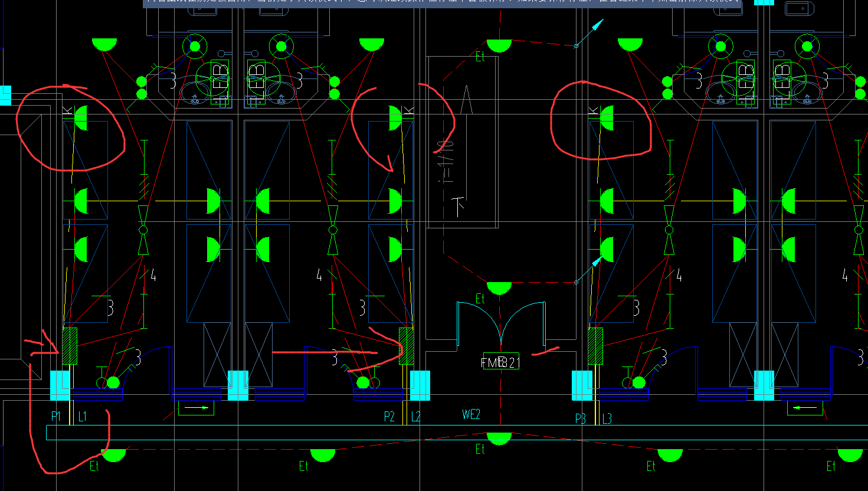The height and width of the screenshot is (491, 868).
Task: Click the cyan panel block above P3
Action: 582,385
